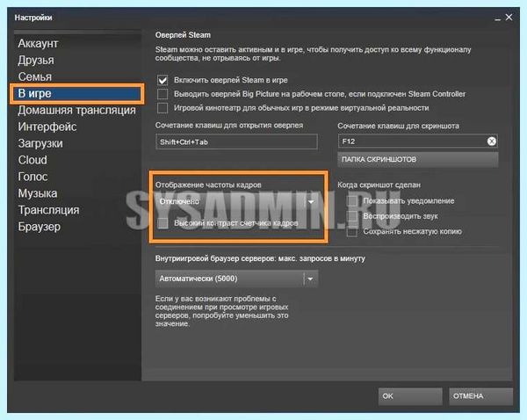Disable 'Включить оверлей Steam в игре' checkbox

coord(162,80)
